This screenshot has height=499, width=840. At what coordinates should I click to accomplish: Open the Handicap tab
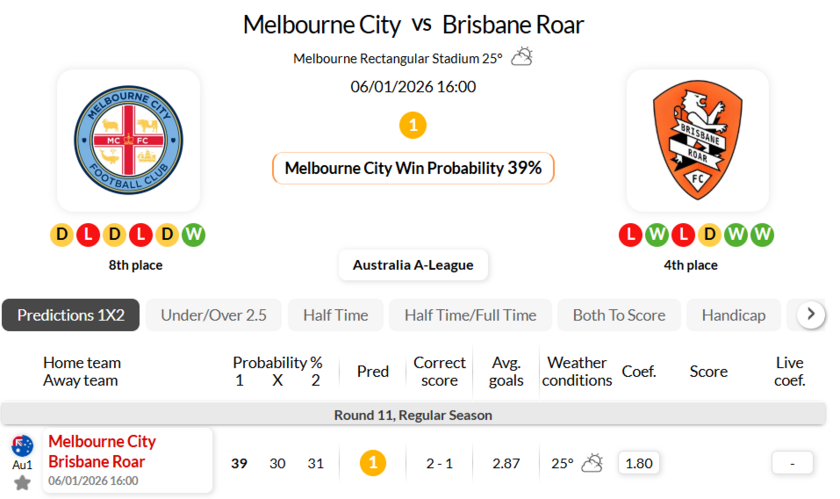click(x=733, y=315)
